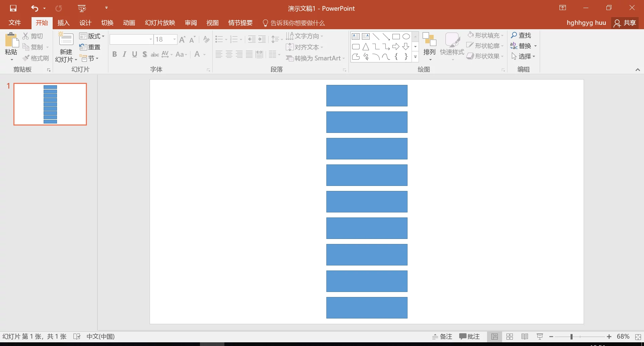Image resolution: width=644 pixels, height=346 pixels.
Task: Toggle left text alignment
Action: pos(219,54)
